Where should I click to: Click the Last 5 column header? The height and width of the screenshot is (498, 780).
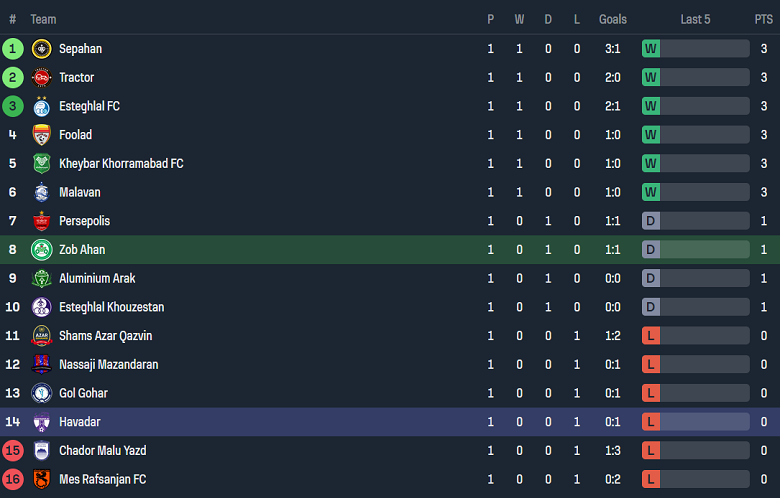click(x=695, y=19)
